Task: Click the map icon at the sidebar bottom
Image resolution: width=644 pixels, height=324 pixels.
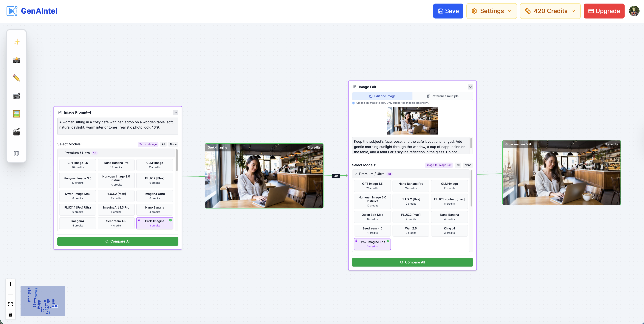Action: point(16,153)
